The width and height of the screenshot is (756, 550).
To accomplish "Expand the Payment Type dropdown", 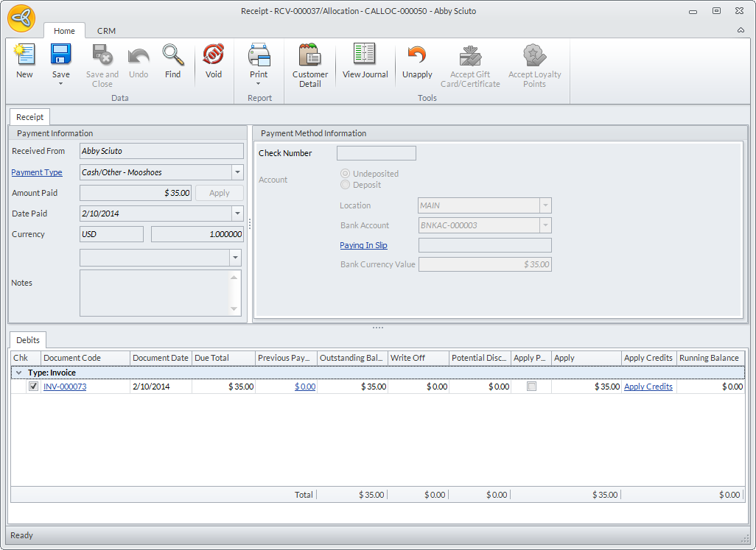I will tap(237, 172).
